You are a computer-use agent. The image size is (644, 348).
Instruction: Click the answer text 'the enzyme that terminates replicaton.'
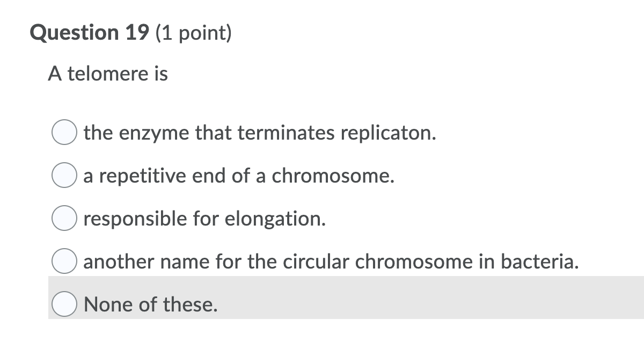click(x=260, y=133)
